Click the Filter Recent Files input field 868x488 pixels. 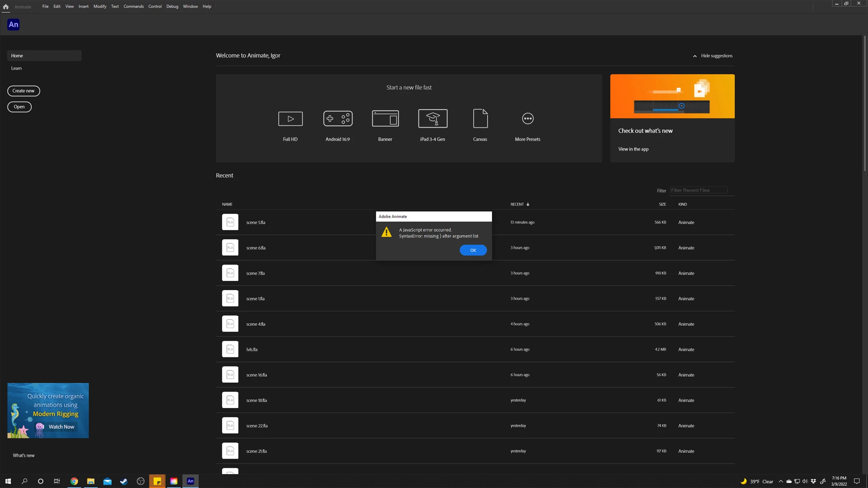coord(698,190)
